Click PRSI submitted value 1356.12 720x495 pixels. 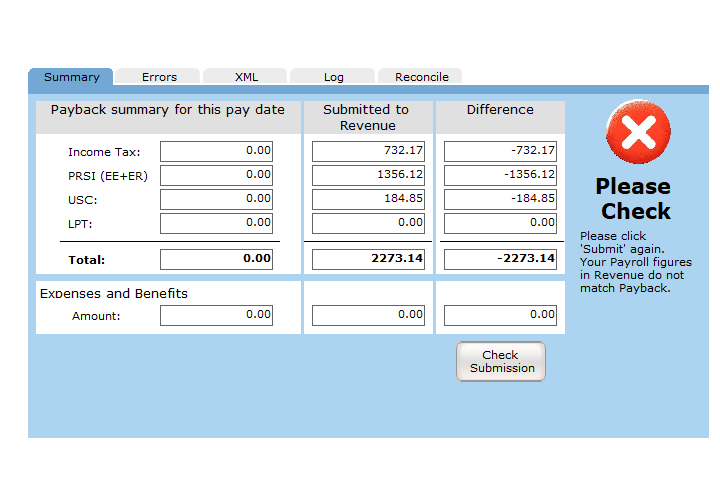(368, 175)
